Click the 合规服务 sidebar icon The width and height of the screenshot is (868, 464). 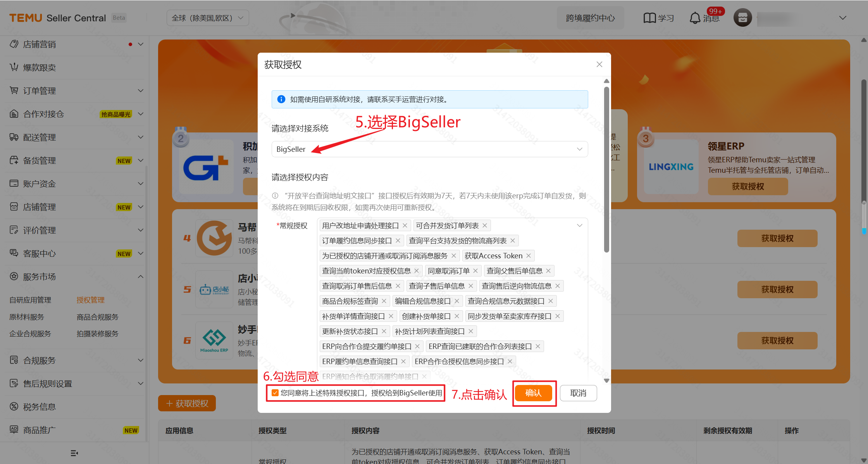14,360
